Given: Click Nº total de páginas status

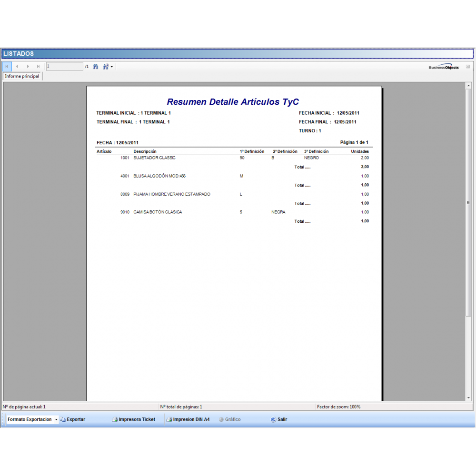Looking at the screenshot, I should coord(181,407).
